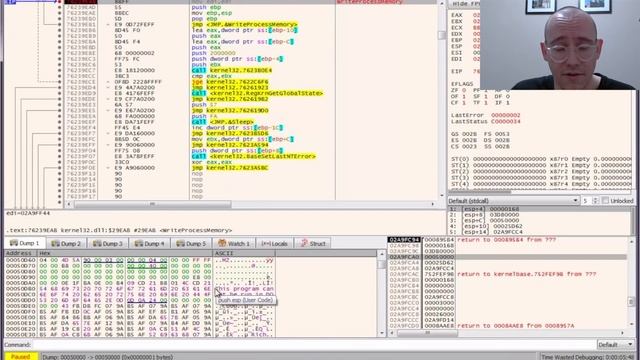Select the stack address 02A9FC94
The width and height of the screenshot is (640, 360).
click(404, 240)
